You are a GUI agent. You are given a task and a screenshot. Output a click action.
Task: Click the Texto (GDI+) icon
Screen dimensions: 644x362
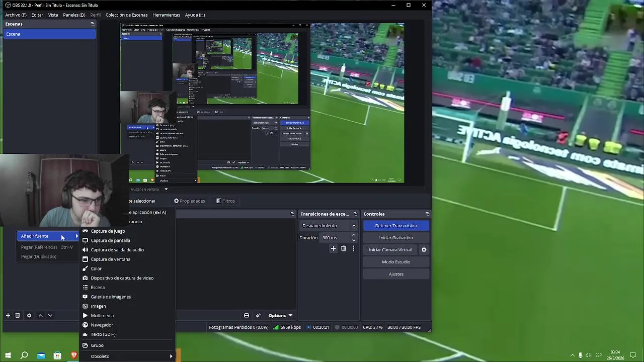(85, 334)
